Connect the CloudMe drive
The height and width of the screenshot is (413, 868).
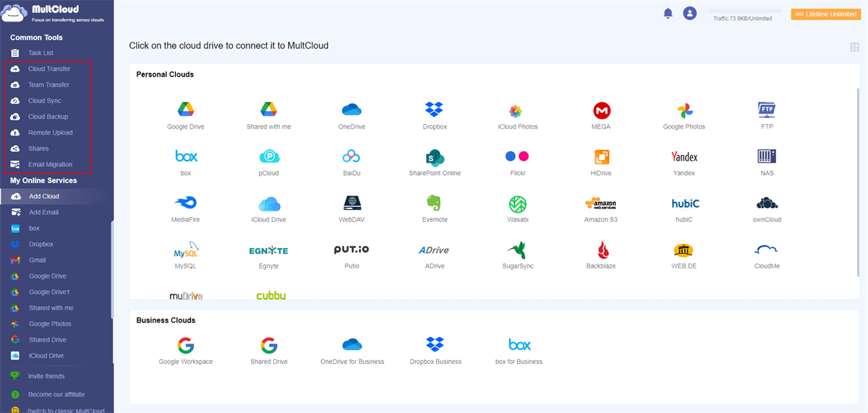(767, 250)
